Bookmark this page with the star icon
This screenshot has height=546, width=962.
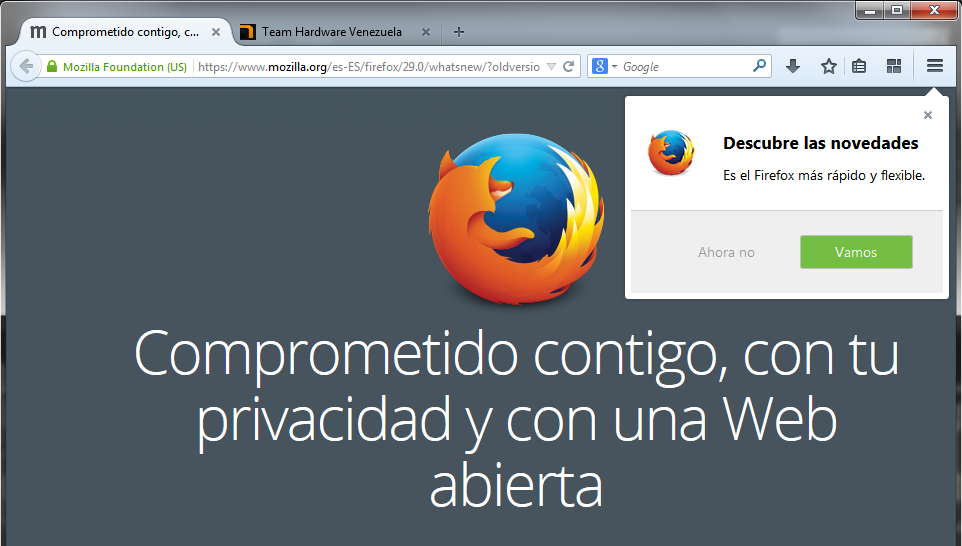click(828, 67)
